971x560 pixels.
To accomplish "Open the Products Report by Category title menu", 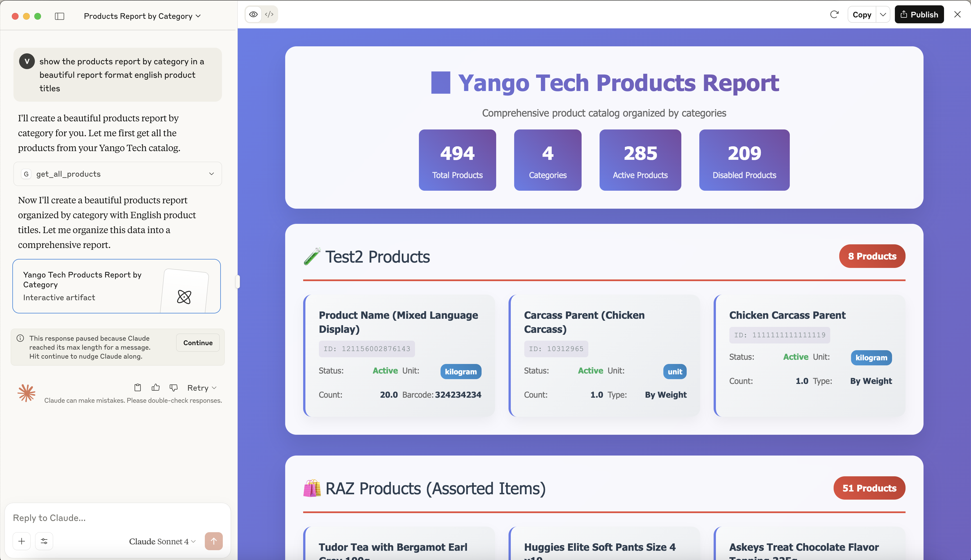I will click(141, 16).
